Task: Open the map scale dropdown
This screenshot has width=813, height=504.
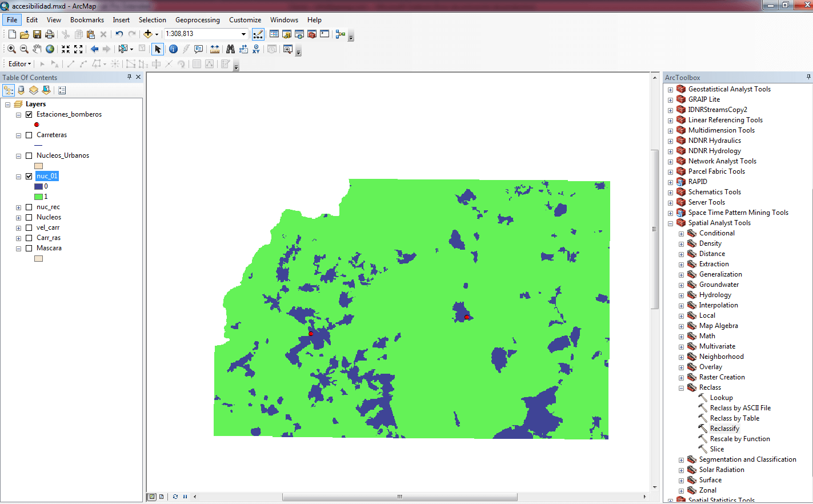Action: [243, 34]
